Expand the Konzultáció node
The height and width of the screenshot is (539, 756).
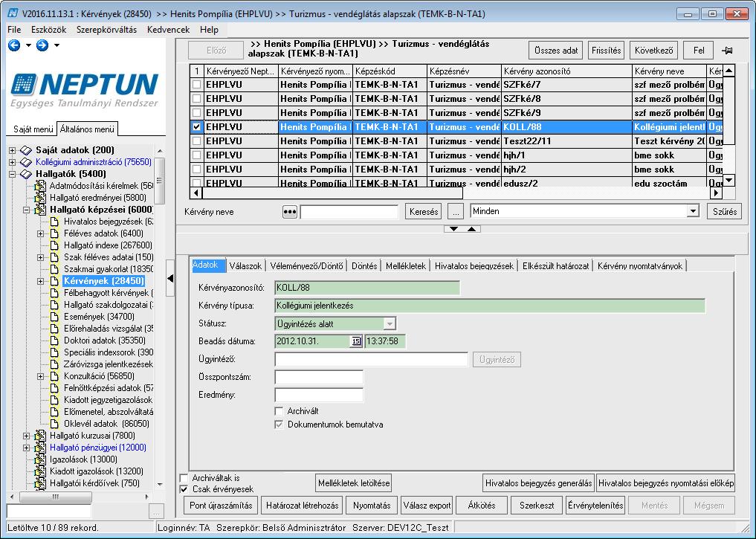point(40,376)
